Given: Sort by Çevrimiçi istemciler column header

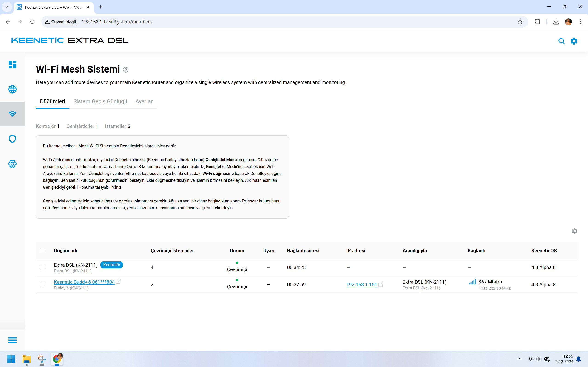Looking at the screenshot, I should click(172, 250).
